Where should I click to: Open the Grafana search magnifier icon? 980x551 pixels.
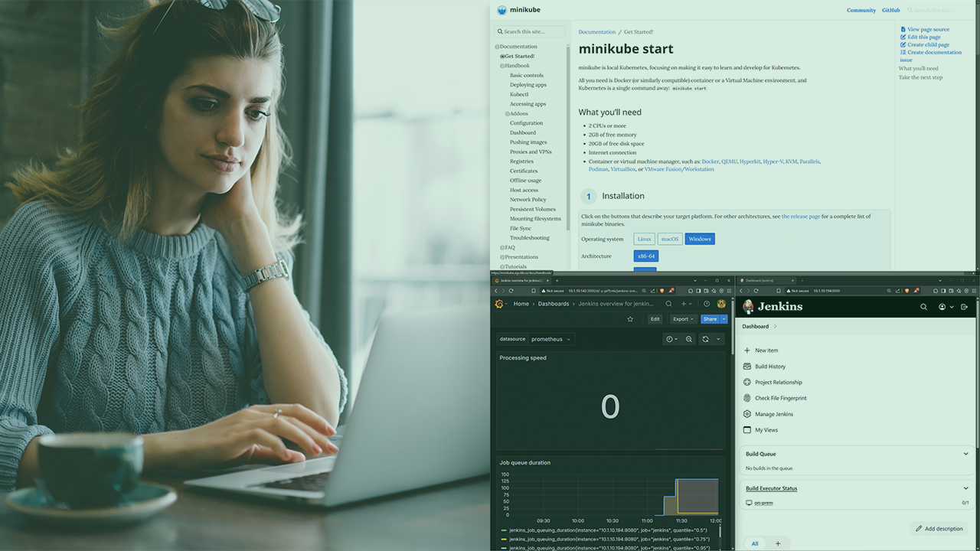point(668,304)
